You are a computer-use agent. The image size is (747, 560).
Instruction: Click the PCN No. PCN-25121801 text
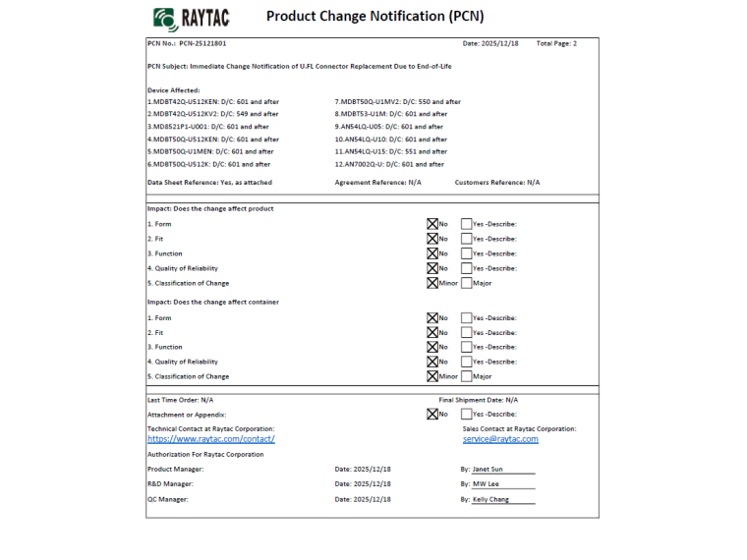187,43
